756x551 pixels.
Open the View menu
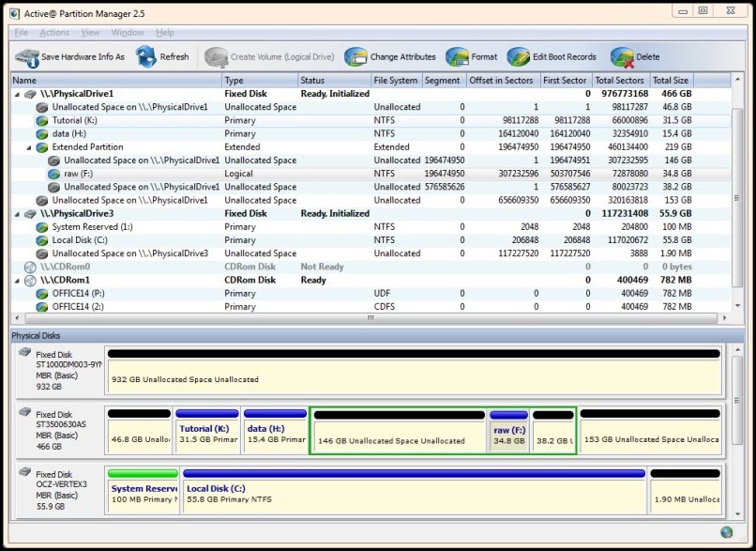click(x=90, y=32)
